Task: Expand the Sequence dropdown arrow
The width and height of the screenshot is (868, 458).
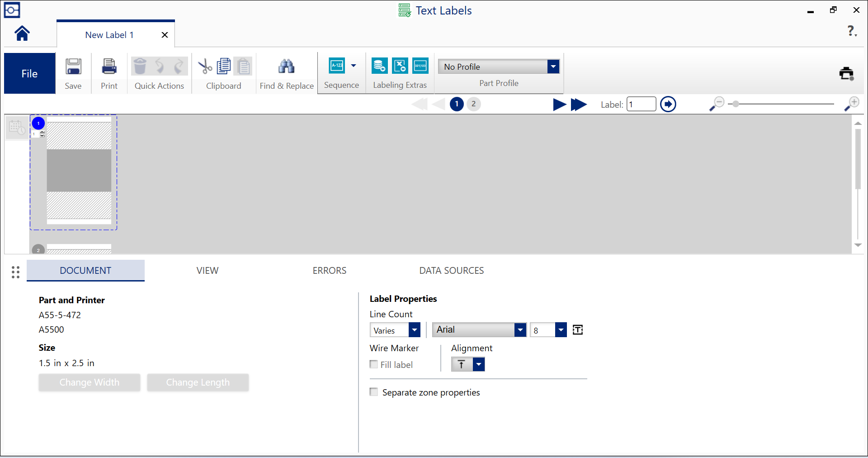Action: [x=354, y=66]
